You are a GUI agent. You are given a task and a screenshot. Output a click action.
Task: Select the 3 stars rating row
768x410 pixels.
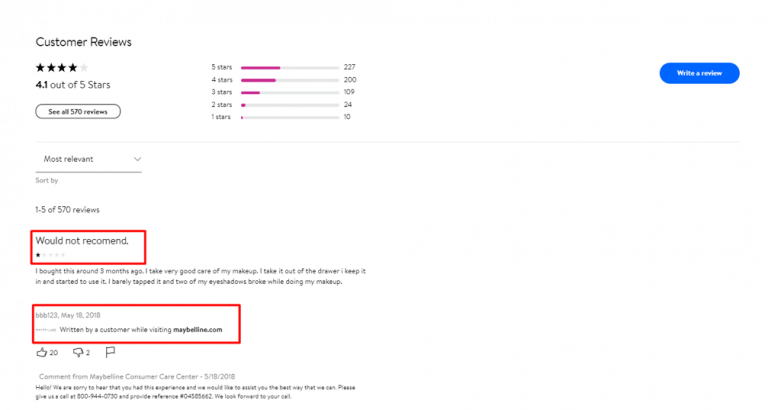tap(289, 92)
